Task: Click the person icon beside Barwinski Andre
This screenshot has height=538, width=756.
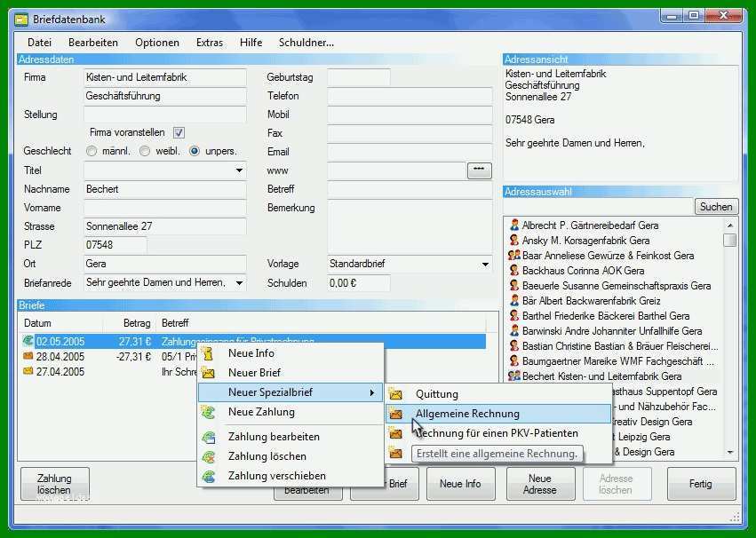Action: (514, 331)
